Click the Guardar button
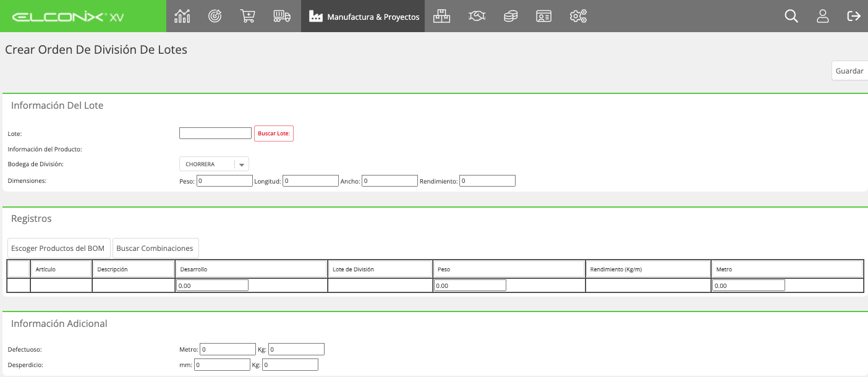Screen dimensions: 868x377 (x=849, y=71)
